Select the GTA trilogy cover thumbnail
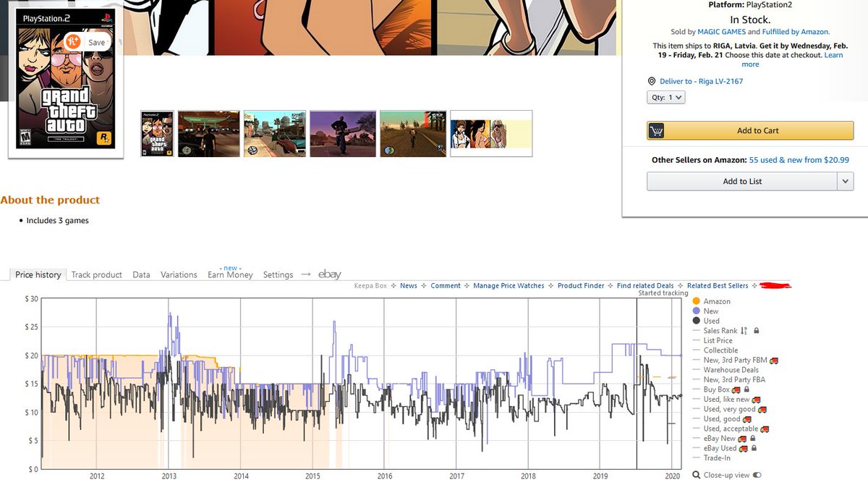 click(x=157, y=134)
